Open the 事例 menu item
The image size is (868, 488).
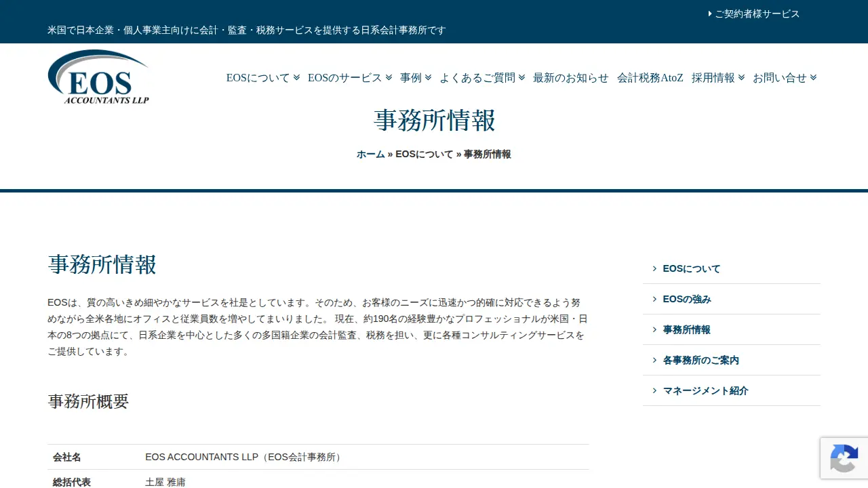tap(411, 77)
